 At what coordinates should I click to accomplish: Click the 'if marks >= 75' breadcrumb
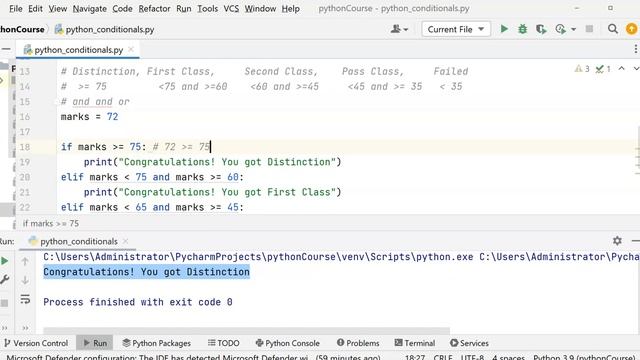(x=51, y=223)
